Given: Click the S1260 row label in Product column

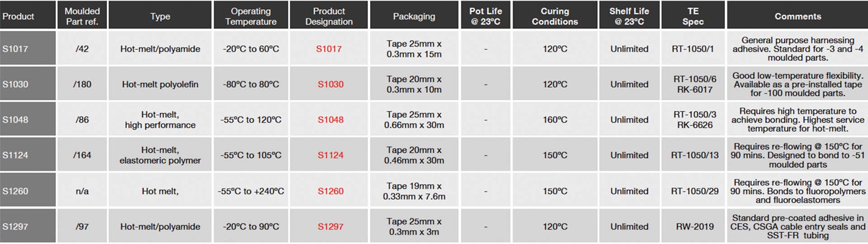Looking at the screenshot, I should 15,191.
